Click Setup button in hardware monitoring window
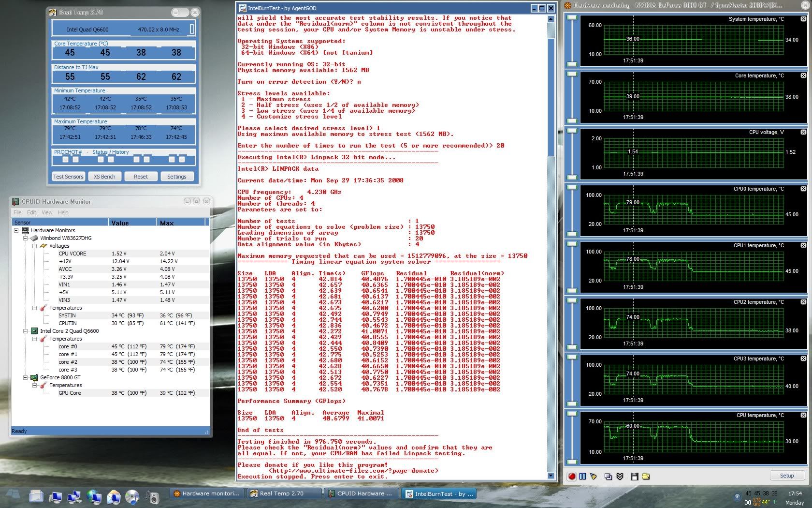The height and width of the screenshot is (508, 812). click(787, 476)
